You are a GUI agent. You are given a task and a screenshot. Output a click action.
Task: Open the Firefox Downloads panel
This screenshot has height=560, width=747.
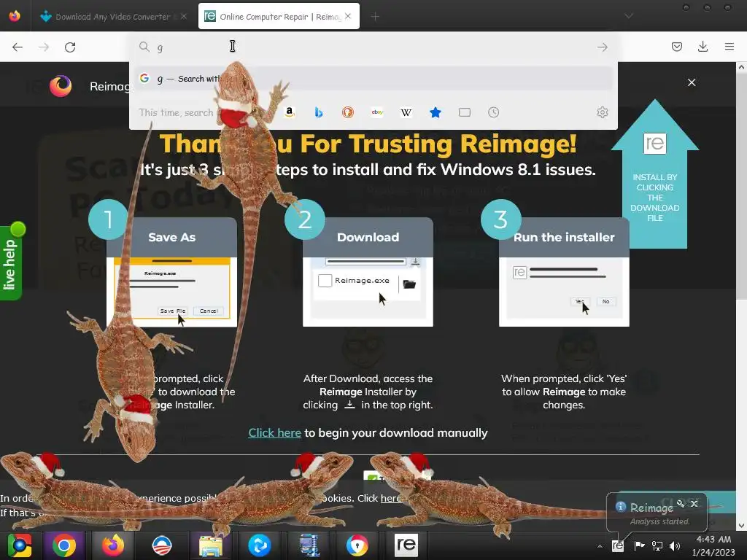703,47
